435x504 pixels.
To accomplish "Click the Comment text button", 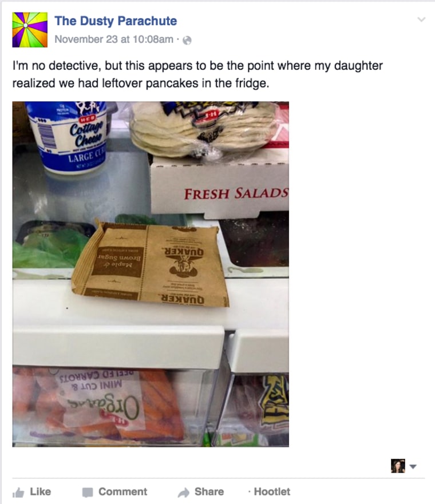I will [123, 491].
